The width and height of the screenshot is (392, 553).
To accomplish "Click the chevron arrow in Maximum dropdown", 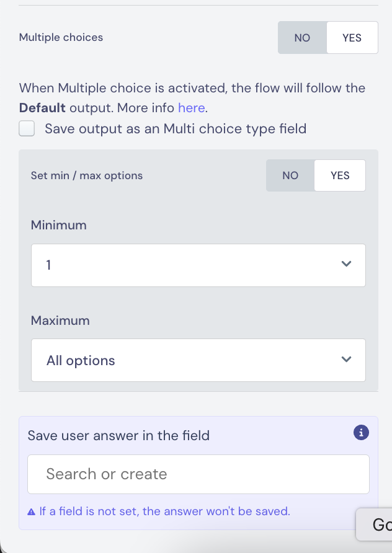I will (x=346, y=359).
